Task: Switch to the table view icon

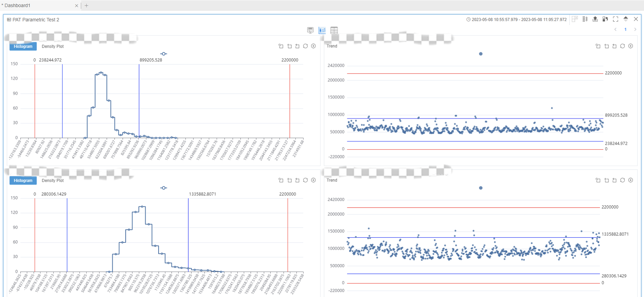Action: tap(334, 30)
